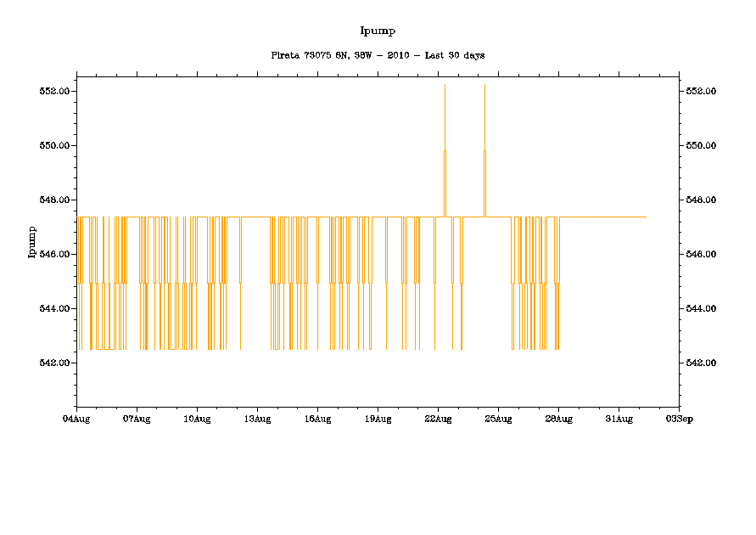Select the 25Aug date label
756x535 pixels.
tap(498, 419)
